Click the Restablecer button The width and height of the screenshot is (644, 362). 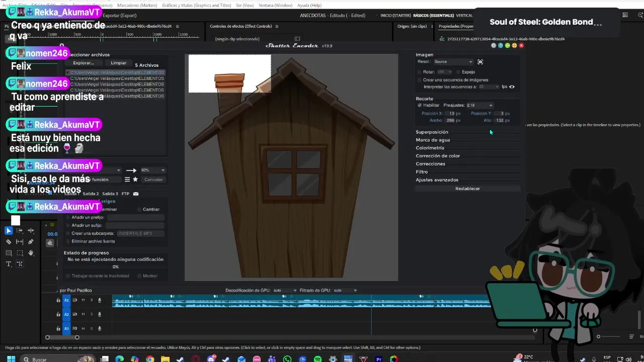click(467, 189)
